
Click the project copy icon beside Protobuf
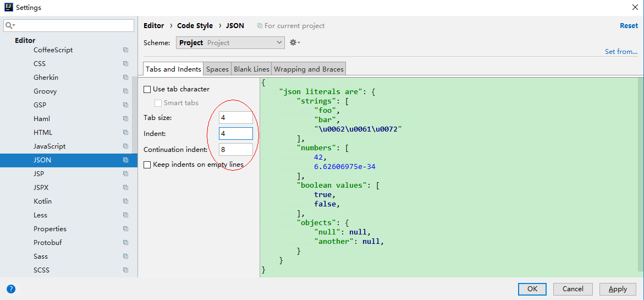[126, 243]
